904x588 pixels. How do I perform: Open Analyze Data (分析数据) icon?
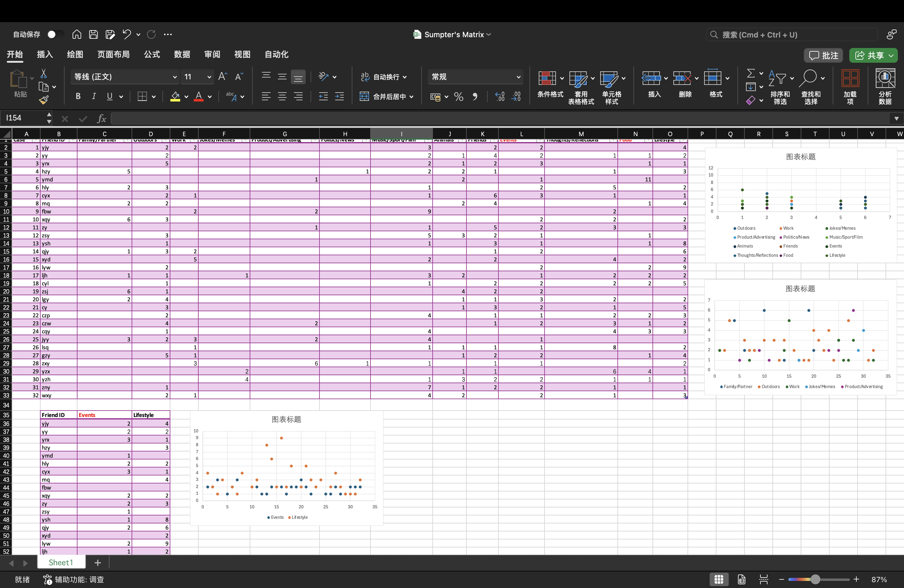[885, 79]
